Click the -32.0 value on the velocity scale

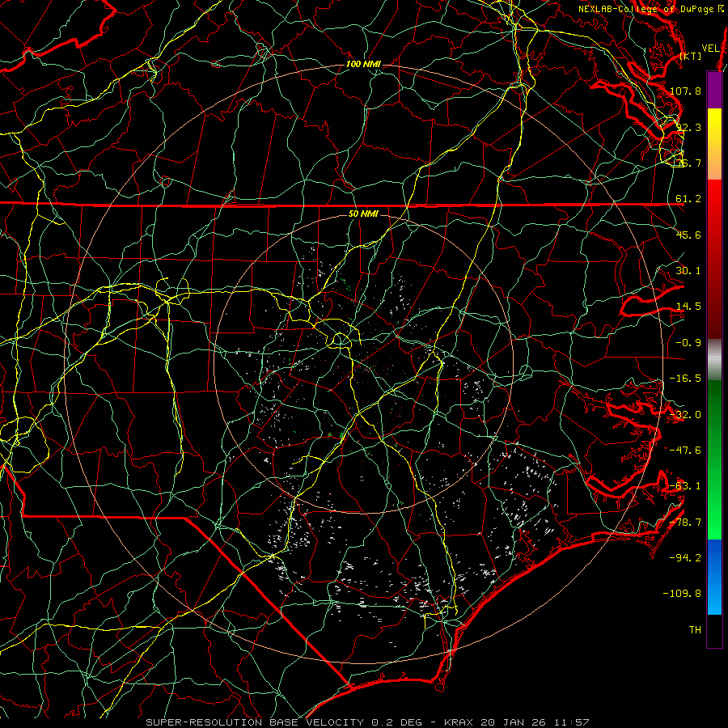[685, 415]
